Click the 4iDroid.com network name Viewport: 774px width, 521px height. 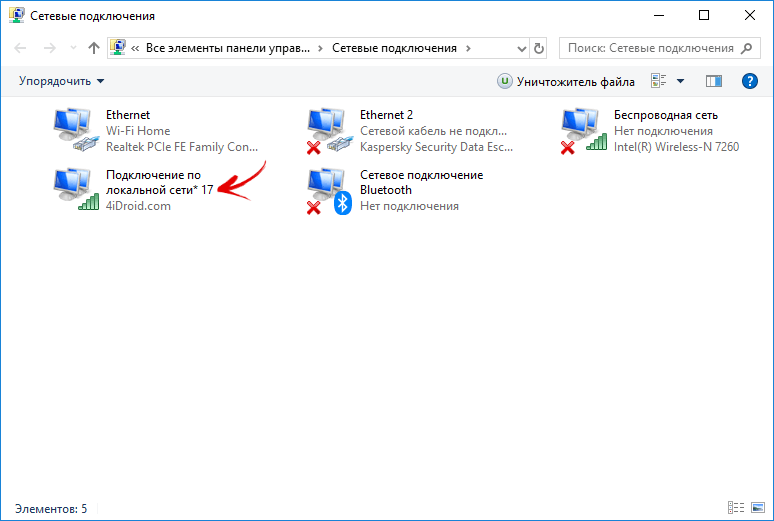pos(138,206)
